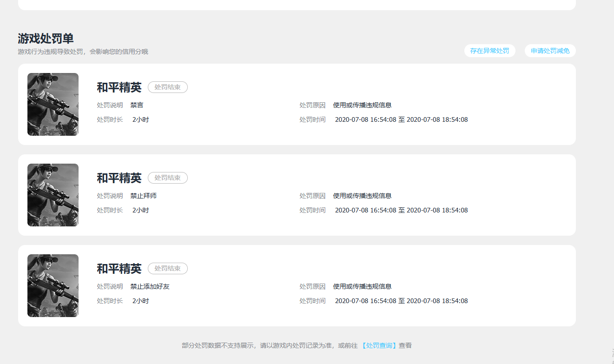Screen dimensions: 614x364
Task: Click the 游戏处罚单 heading
Action: tap(46, 39)
